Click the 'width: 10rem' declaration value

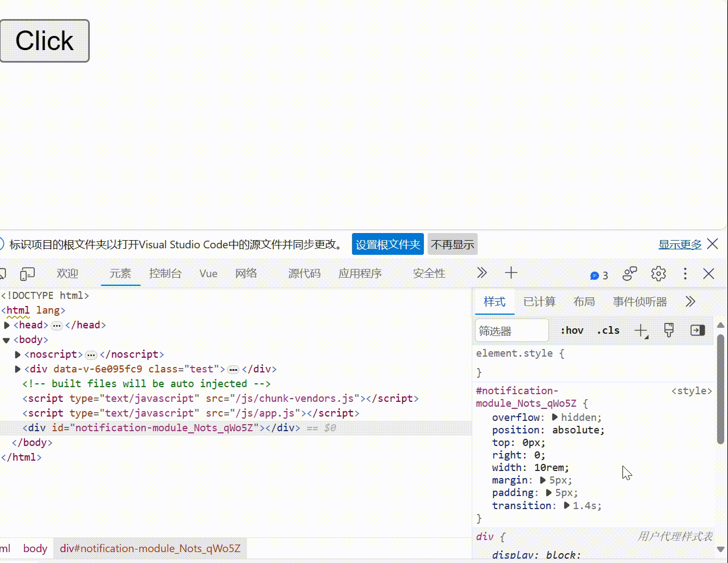[550, 468]
